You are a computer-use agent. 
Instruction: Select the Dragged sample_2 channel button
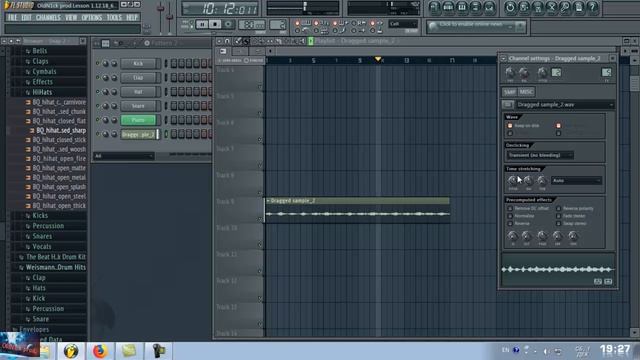point(138,134)
